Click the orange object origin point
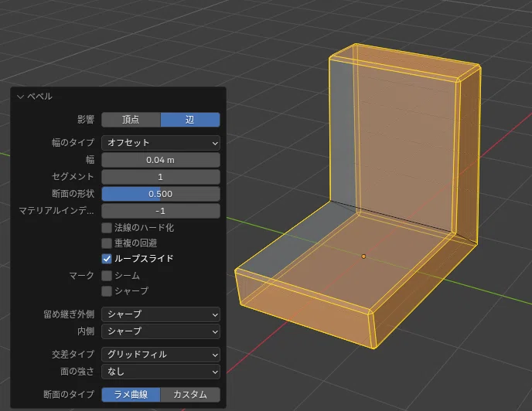This screenshot has height=411, width=532. click(363, 256)
